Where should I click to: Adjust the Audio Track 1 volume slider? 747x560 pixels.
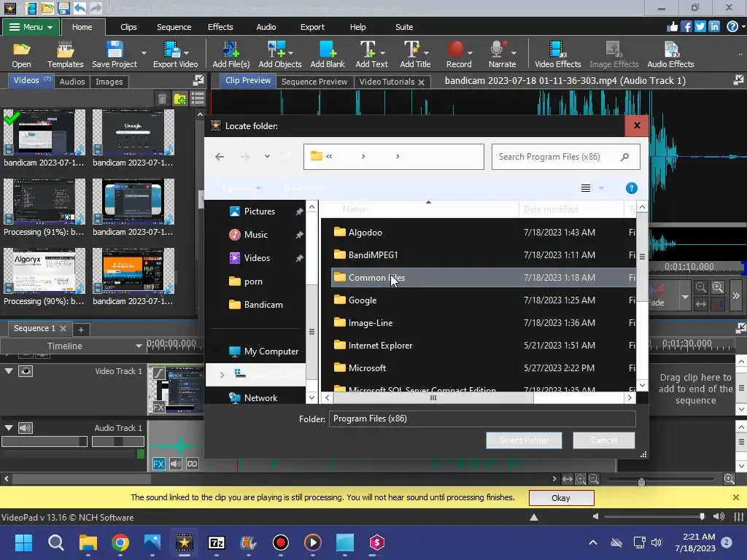click(x=44, y=442)
